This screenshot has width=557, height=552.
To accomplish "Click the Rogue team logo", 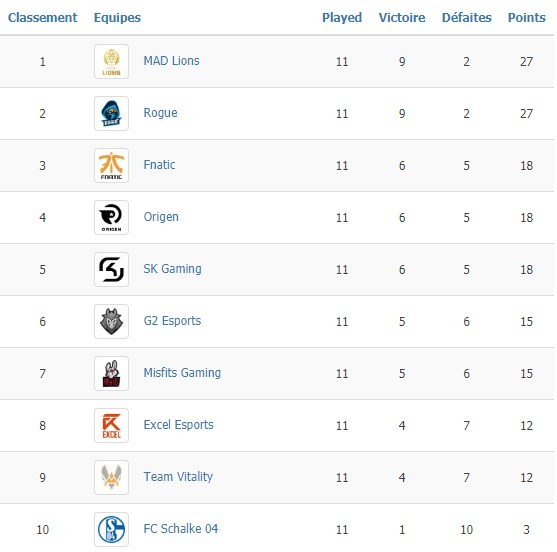I will 111,113.
